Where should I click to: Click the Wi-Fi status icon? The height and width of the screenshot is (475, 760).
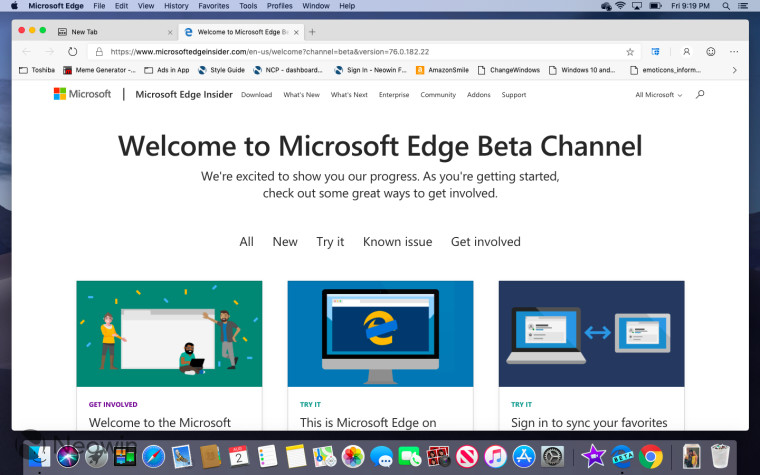coord(620,6)
